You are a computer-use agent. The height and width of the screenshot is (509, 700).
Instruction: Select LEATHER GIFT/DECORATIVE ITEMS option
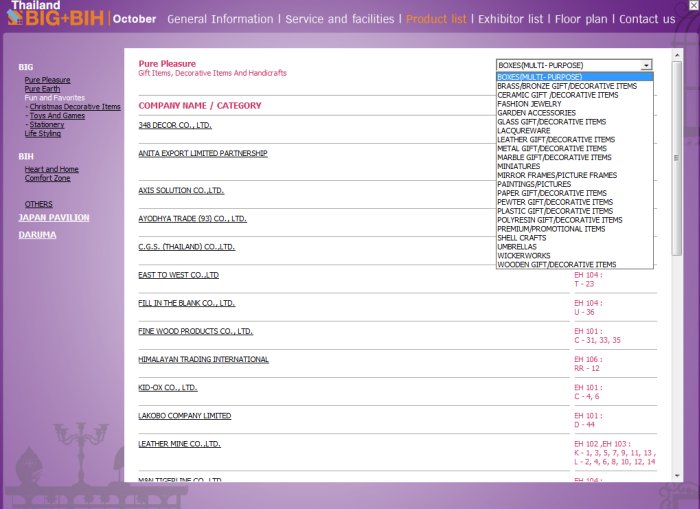[575, 140]
